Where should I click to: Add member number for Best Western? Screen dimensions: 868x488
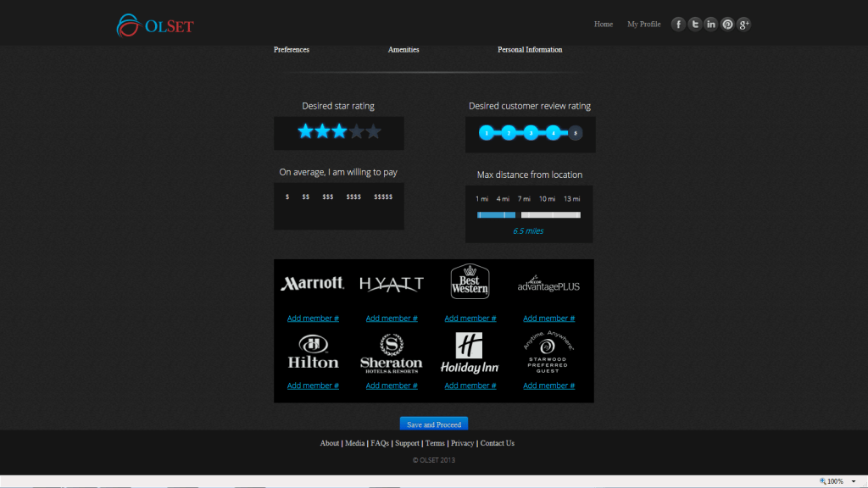470,319
